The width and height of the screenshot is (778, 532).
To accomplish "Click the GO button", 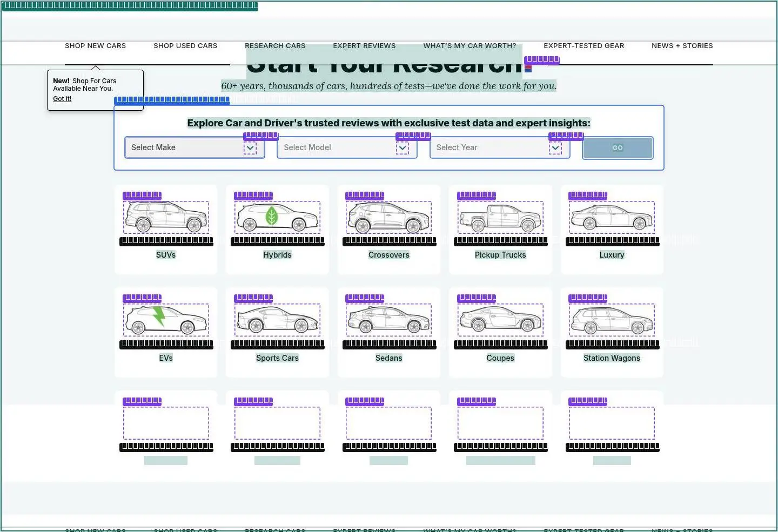I will (618, 148).
